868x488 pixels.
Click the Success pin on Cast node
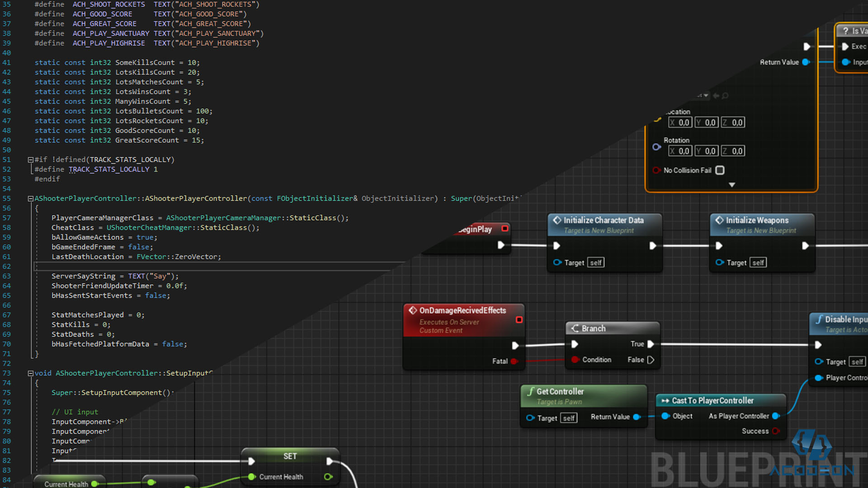[x=776, y=431]
